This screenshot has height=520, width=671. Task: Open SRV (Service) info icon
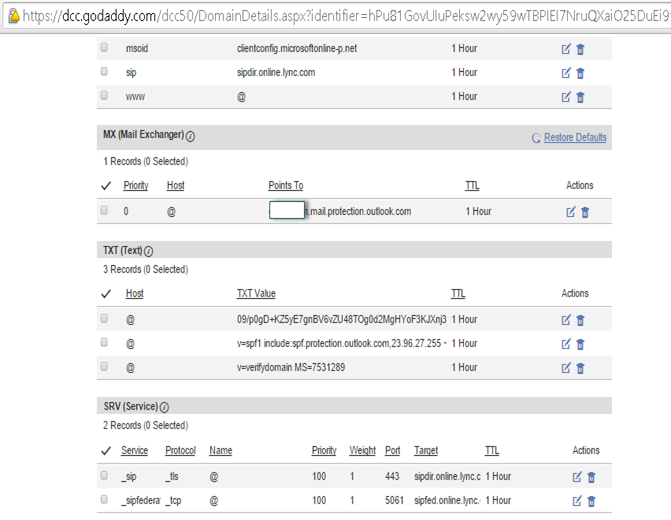coord(164,407)
